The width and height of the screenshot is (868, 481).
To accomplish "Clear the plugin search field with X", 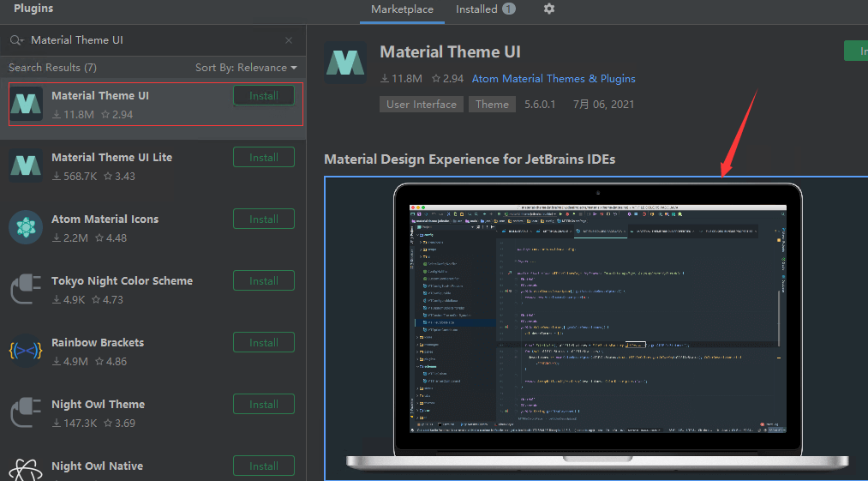I will point(289,40).
